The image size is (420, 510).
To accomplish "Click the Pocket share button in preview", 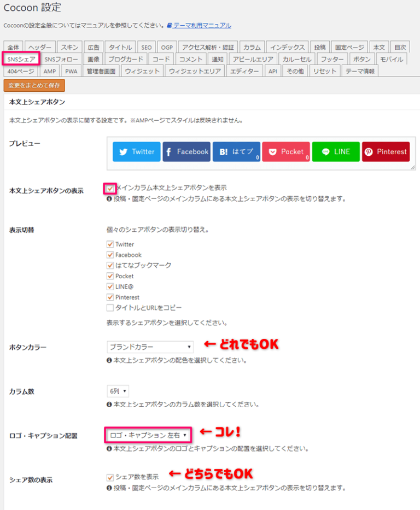I will coord(285,152).
